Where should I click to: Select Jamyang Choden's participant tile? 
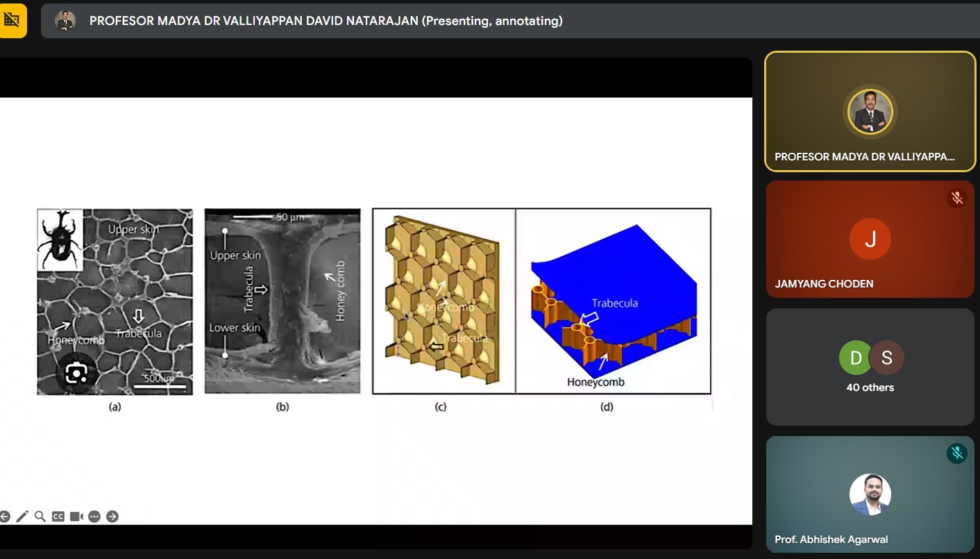point(870,239)
